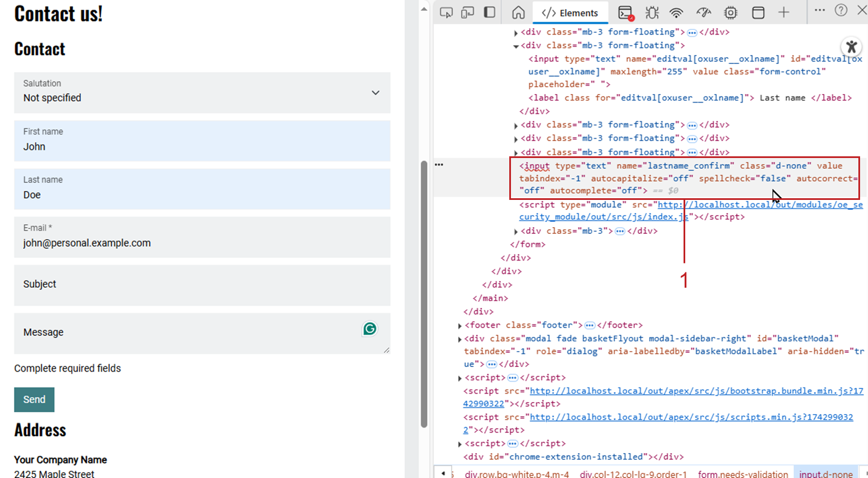Toggle the DevTools sidebar dock icon
The height and width of the screenshot is (478, 868).
tap(489, 12)
